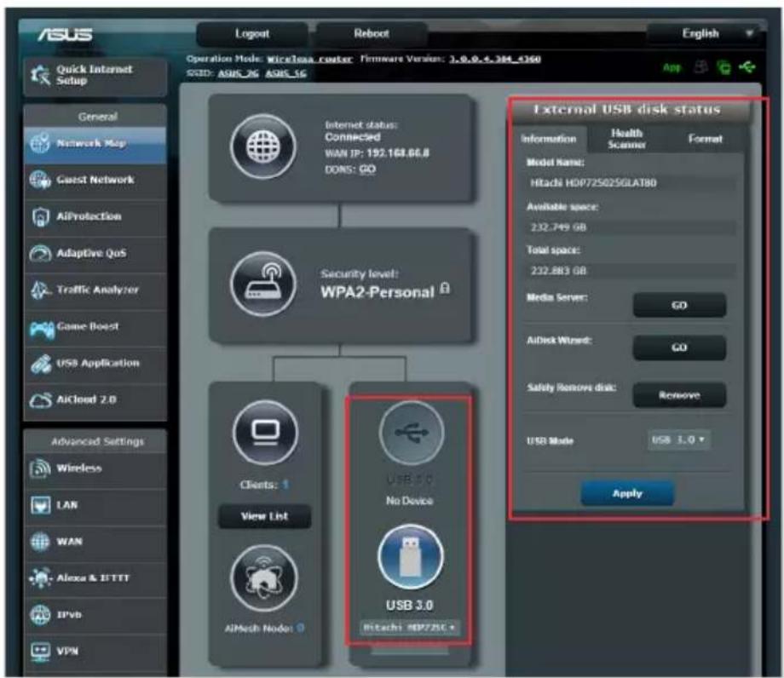Click the App link in header
The width and height of the screenshot is (784, 678).
672,67
